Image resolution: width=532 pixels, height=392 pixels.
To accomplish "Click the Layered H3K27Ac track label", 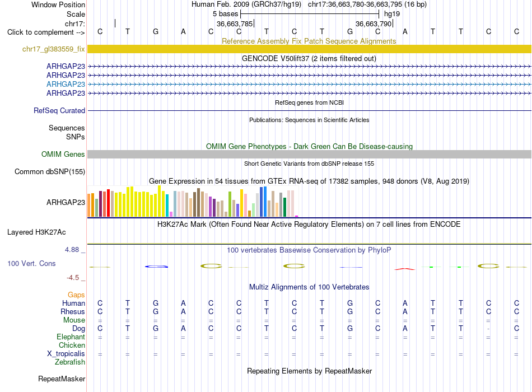I will 36,232.
